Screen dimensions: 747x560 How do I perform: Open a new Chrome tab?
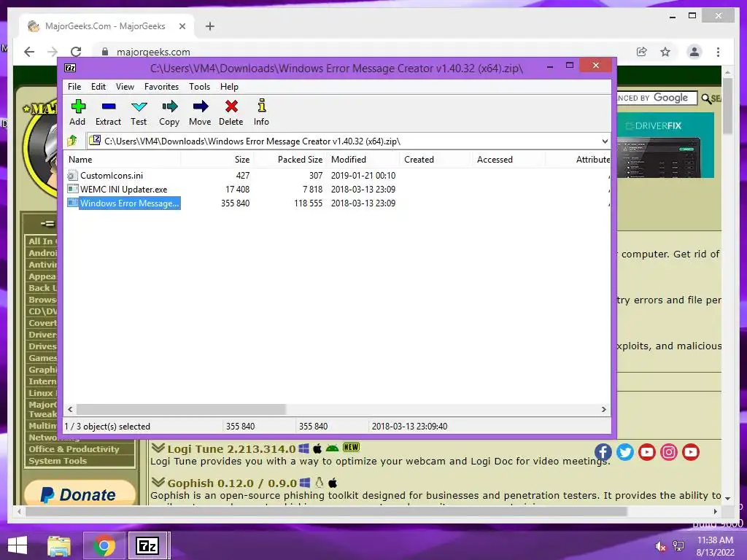pos(210,26)
